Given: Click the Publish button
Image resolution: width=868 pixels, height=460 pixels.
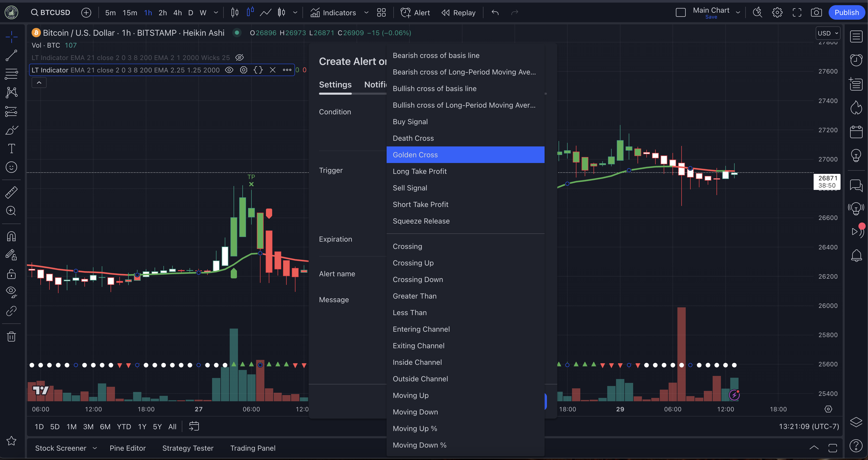Looking at the screenshot, I should point(847,12).
